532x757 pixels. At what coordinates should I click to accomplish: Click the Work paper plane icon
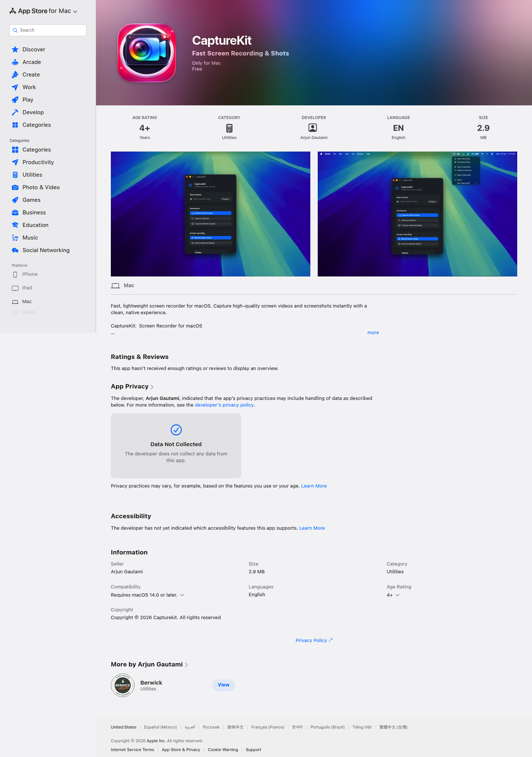(x=15, y=87)
